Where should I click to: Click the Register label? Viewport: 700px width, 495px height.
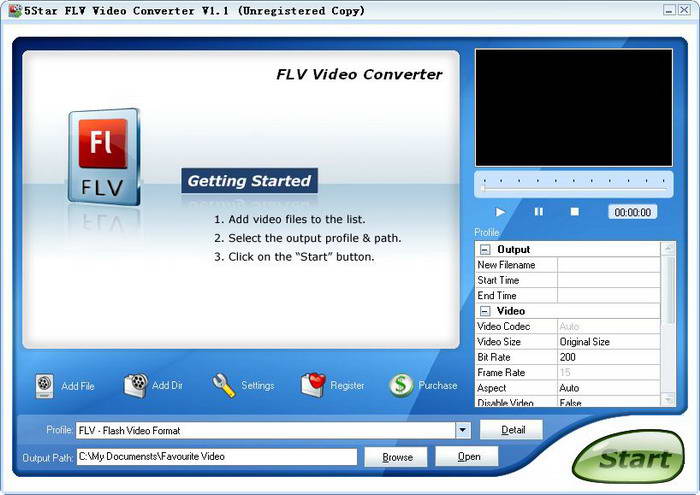(347, 385)
